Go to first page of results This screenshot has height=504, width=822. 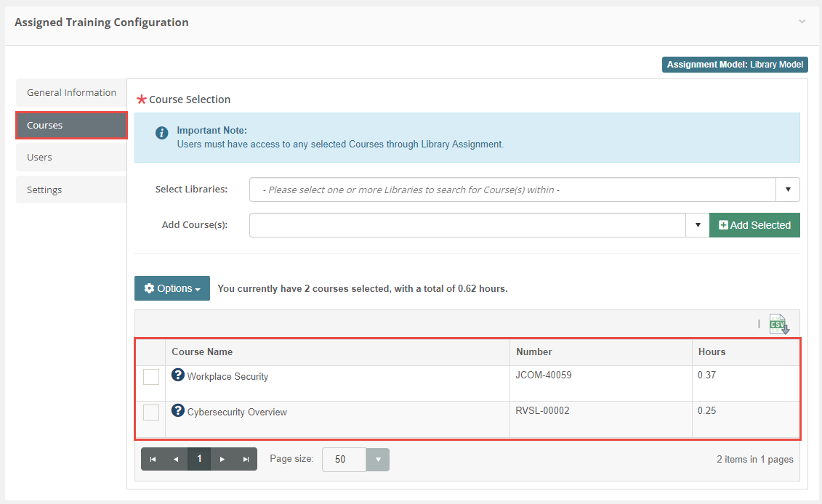pyautogui.click(x=153, y=459)
